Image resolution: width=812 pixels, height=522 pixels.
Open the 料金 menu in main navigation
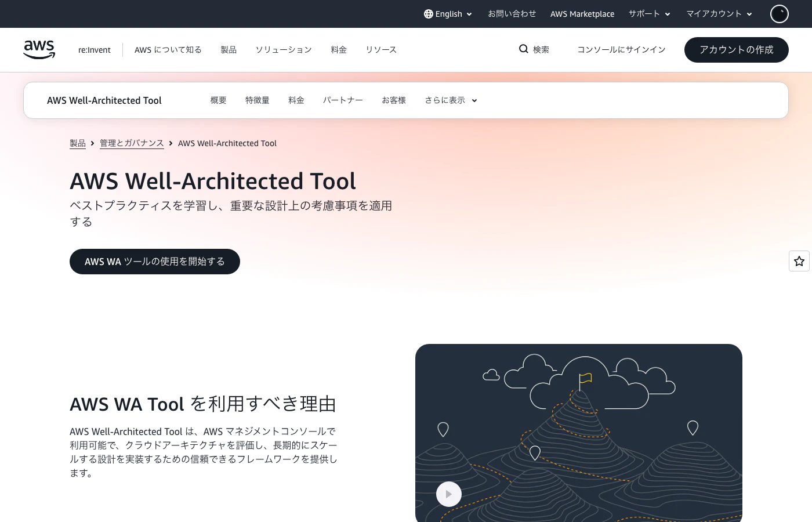click(x=339, y=50)
